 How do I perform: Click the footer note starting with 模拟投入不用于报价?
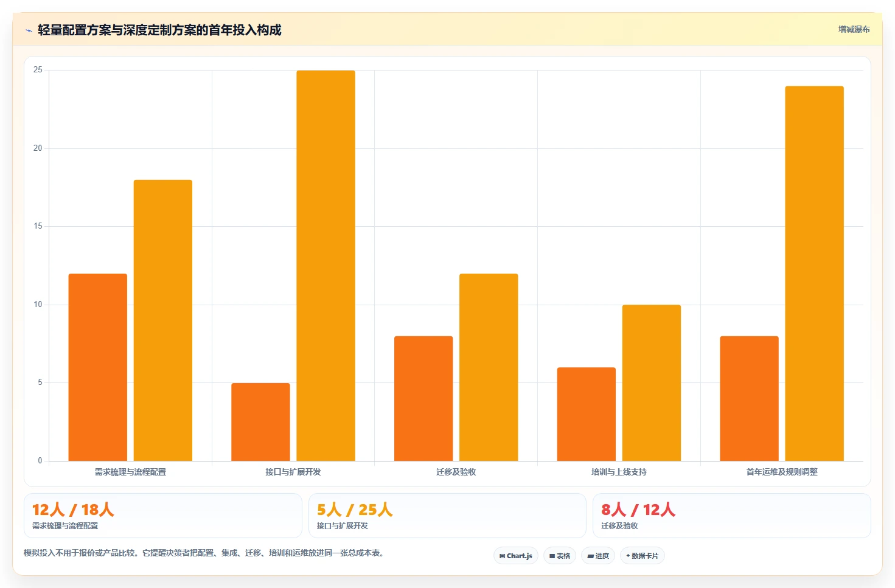[x=205, y=553]
